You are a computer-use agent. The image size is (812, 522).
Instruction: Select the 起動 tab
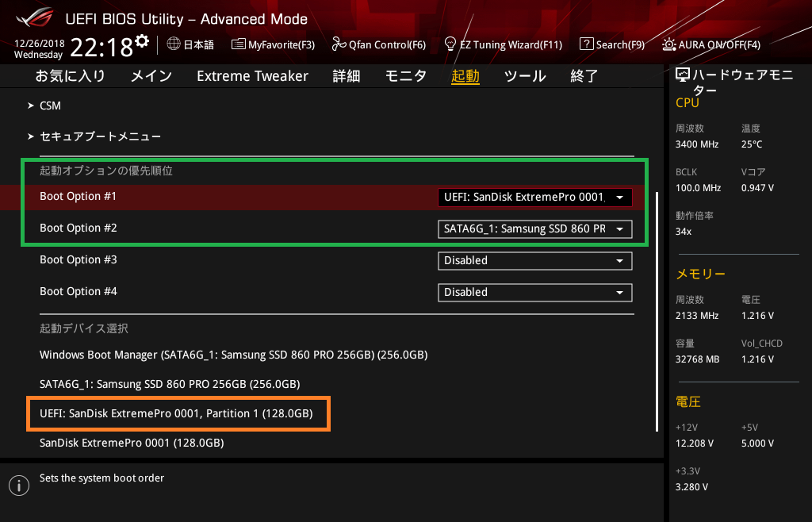pyautogui.click(x=465, y=76)
